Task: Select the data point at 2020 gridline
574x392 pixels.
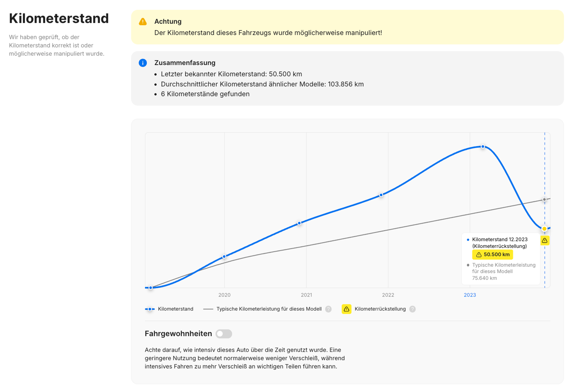Action: point(224,256)
